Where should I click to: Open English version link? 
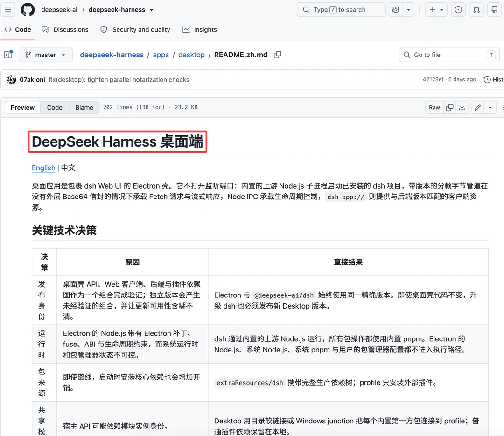(43, 168)
